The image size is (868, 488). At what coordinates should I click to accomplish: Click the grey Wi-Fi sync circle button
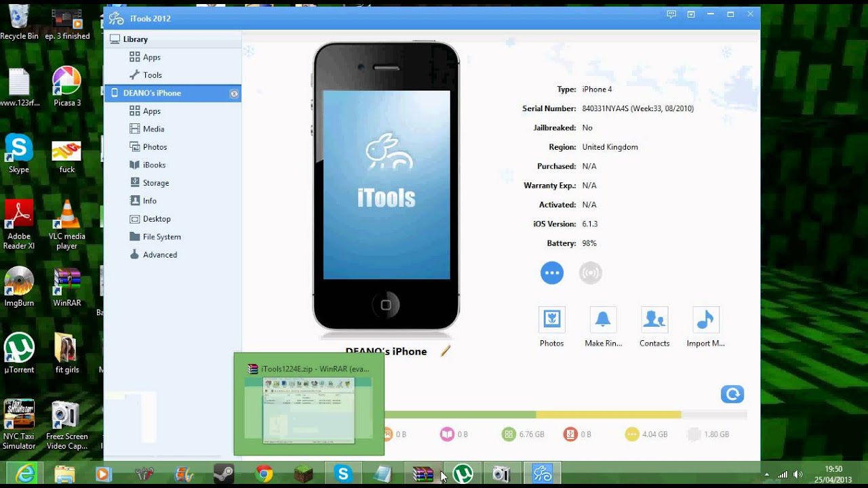[x=591, y=273]
